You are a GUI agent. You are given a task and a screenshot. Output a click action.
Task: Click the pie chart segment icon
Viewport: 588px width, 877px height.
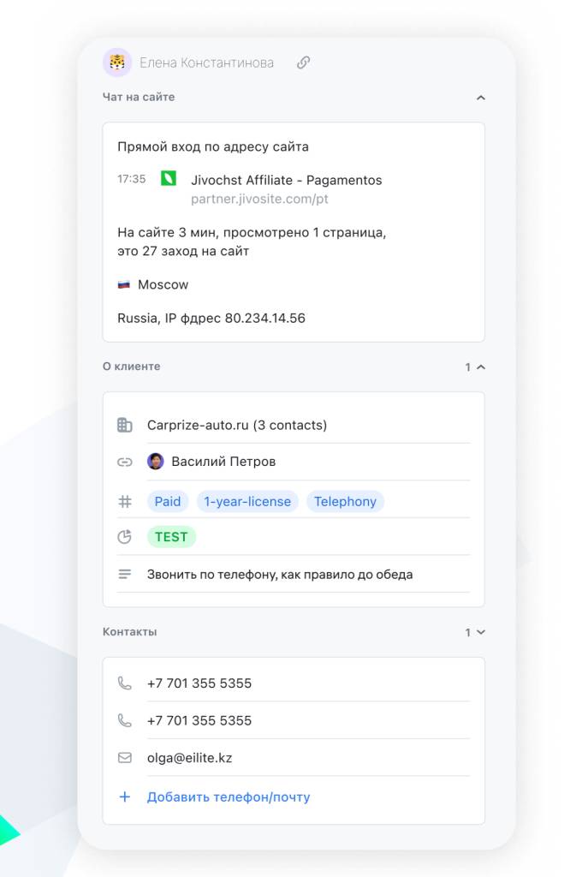click(x=125, y=537)
